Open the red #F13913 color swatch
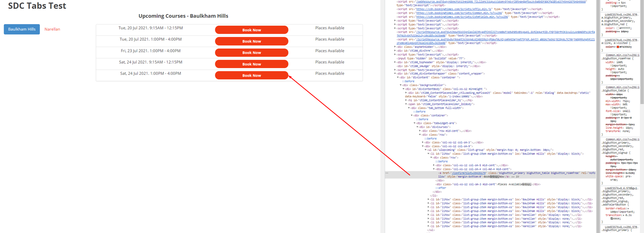 [x=618, y=47]
